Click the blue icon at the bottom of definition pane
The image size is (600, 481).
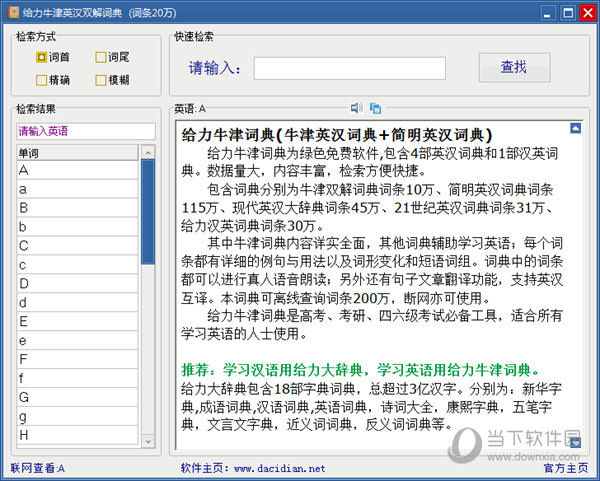click(576, 442)
